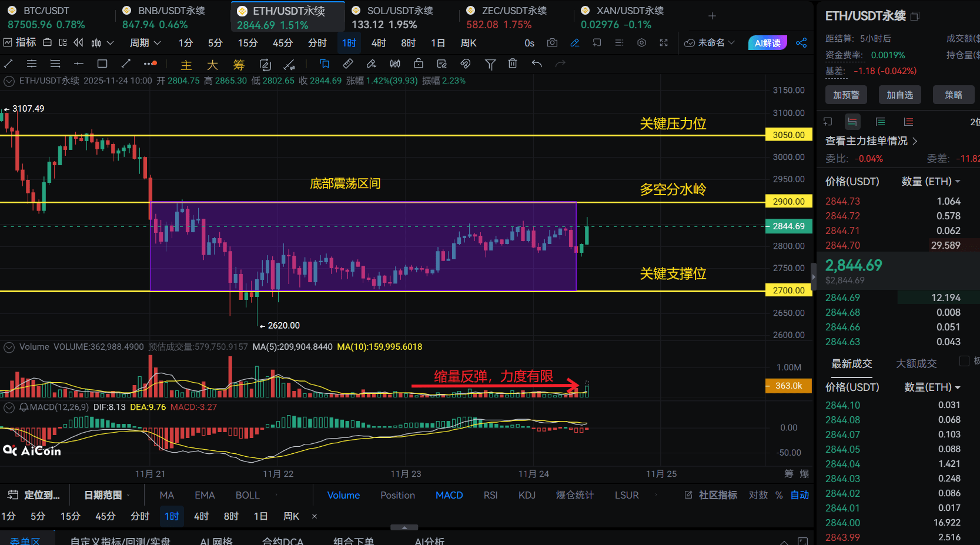Enable the Position indicator
Screen dimensions: 980x545
coord(397,495)
